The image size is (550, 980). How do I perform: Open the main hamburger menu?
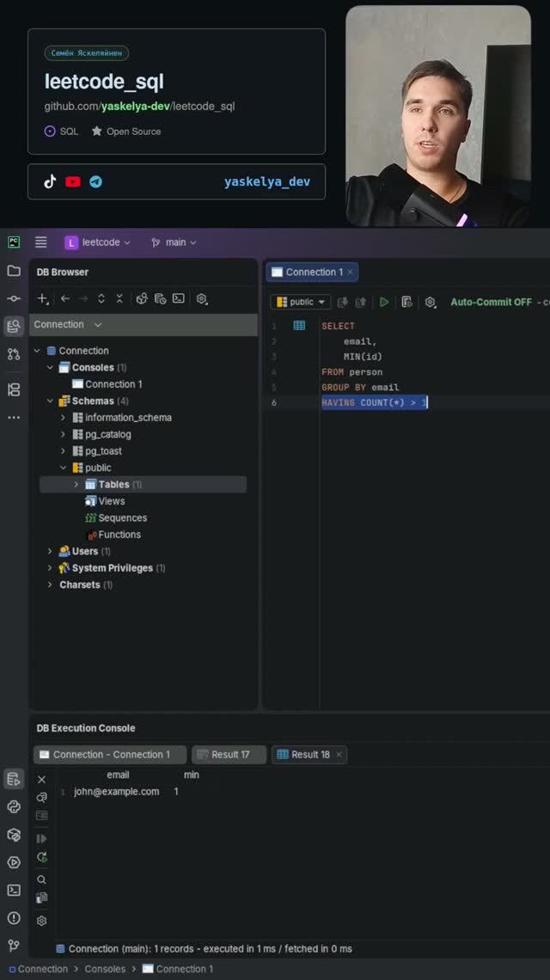(x=40, y=242)
